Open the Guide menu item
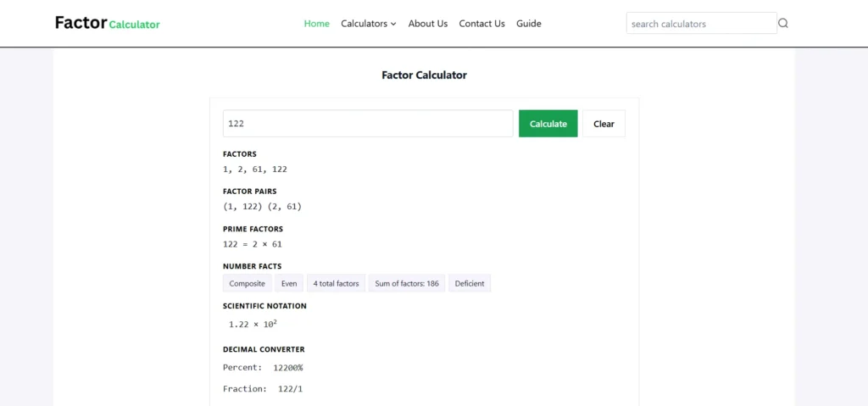868x406 pixels. [x=529, y=24]
